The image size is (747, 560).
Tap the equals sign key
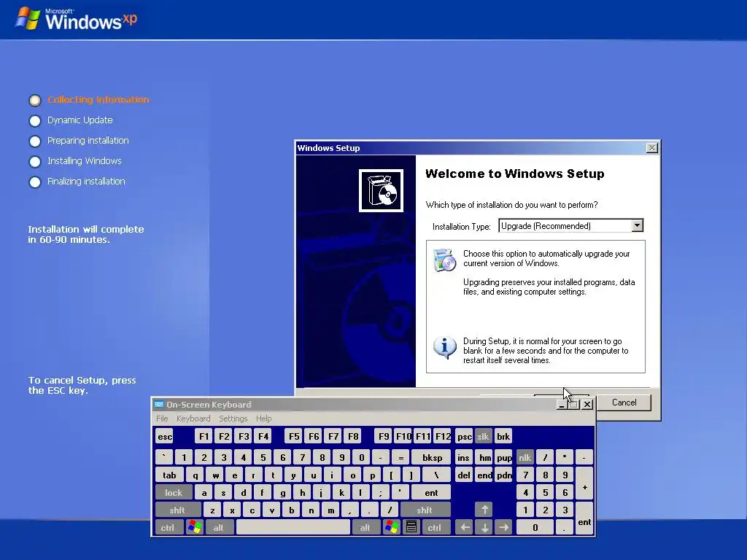[x=400, y=458]
